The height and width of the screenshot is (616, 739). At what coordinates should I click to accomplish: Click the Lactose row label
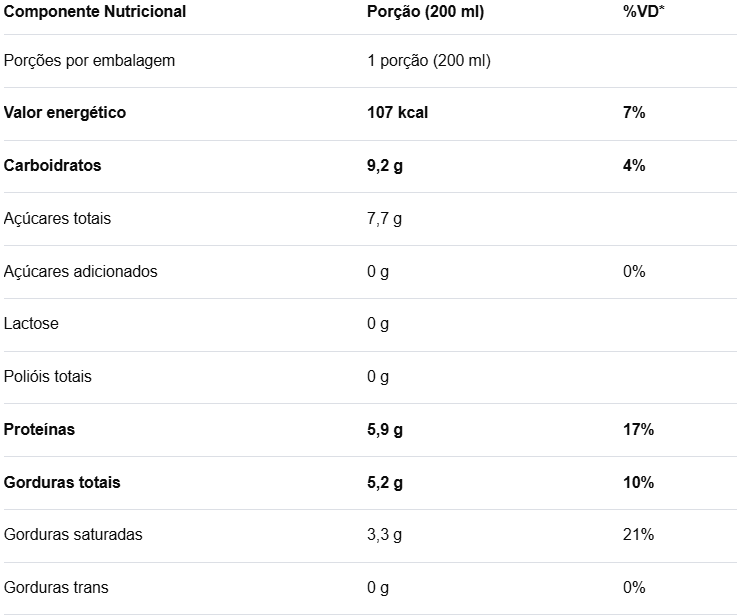[31, 324]
